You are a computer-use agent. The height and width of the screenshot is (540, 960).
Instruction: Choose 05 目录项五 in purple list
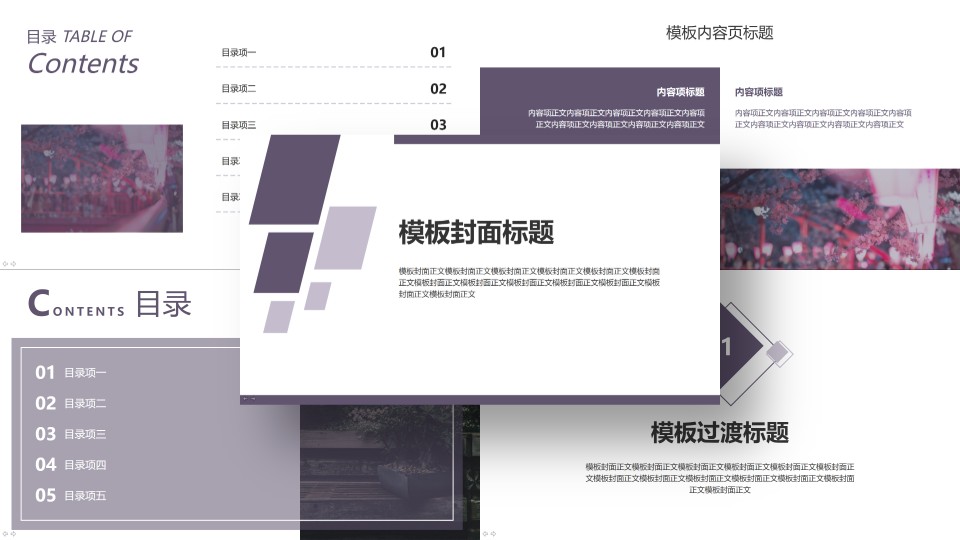(x=70, y=495)
